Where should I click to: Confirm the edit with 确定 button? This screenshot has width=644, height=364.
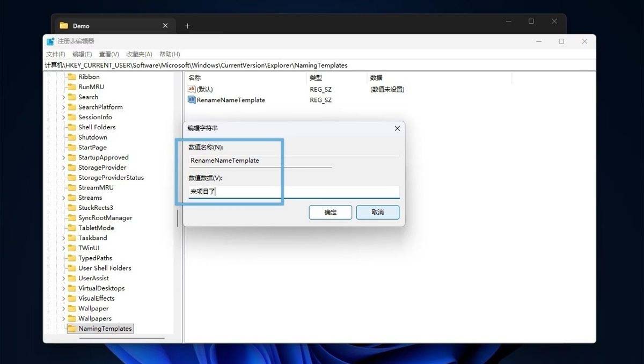(x=331, y=212)
